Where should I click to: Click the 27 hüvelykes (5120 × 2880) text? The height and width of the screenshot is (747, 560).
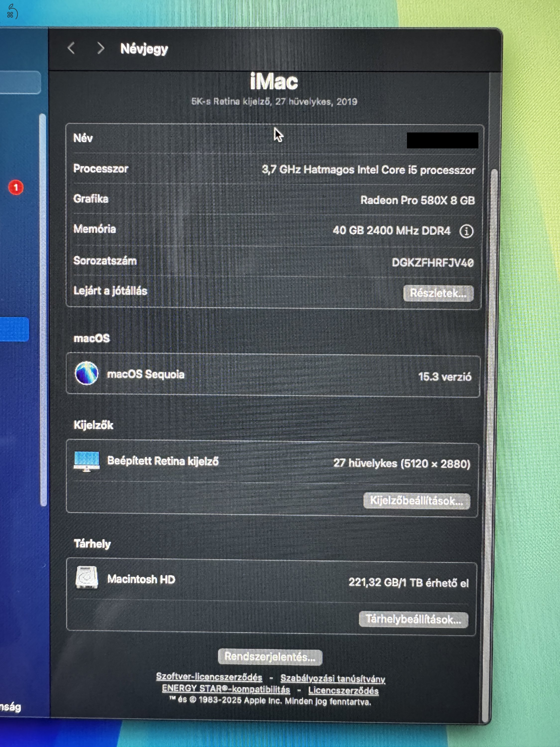click(402, 463)
